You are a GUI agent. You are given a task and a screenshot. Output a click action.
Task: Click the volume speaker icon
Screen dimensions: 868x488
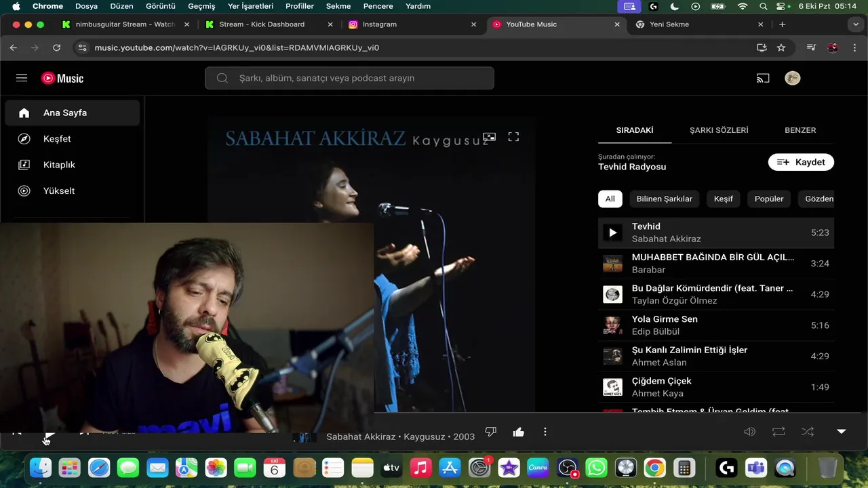(x=749, y=432)
